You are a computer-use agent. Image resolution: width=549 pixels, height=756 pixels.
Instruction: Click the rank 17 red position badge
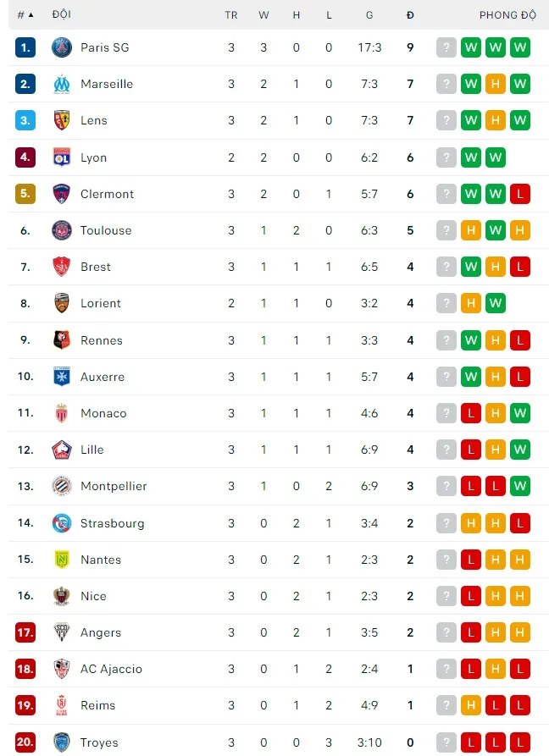[x=25, y=632]
